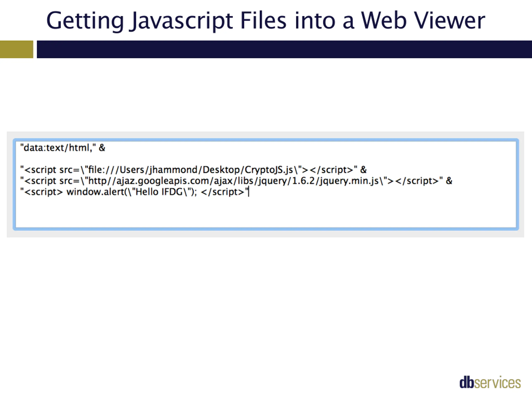
Task: Click the dbservices logo
Action: 490,382
